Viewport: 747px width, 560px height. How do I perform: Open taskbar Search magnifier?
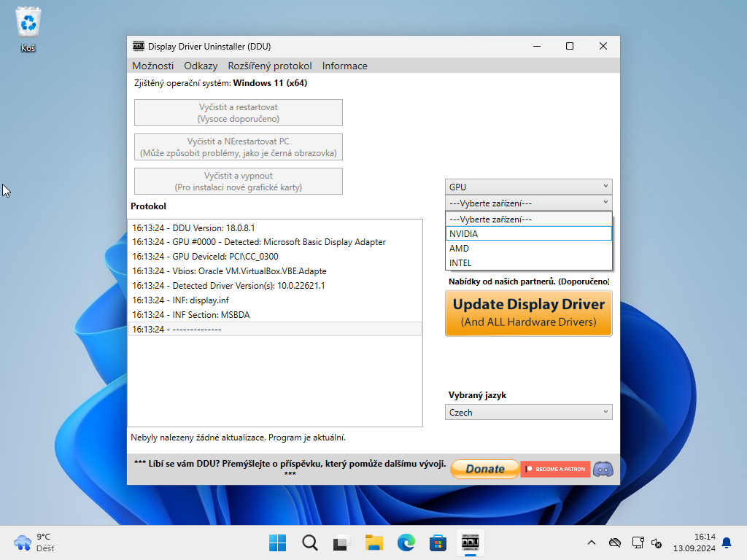tap(309, 542)
